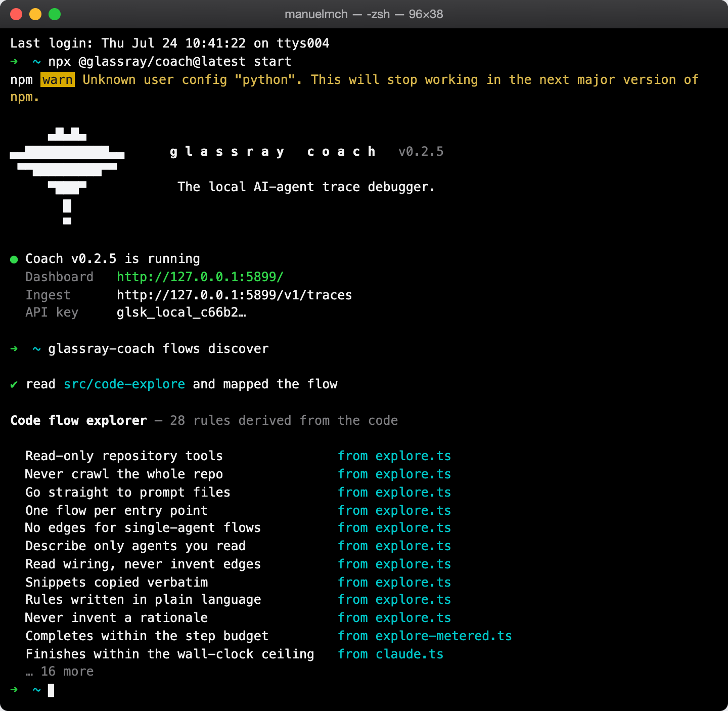Click the 'Last login: Thu Jul 24' line
Screen dimensions: 728x711
170,43
